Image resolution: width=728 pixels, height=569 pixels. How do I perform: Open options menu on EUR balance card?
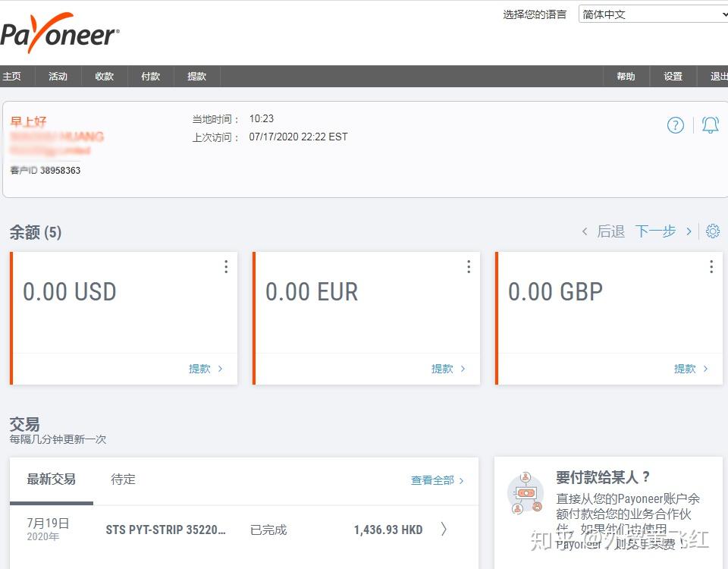[x=468, y=266]
